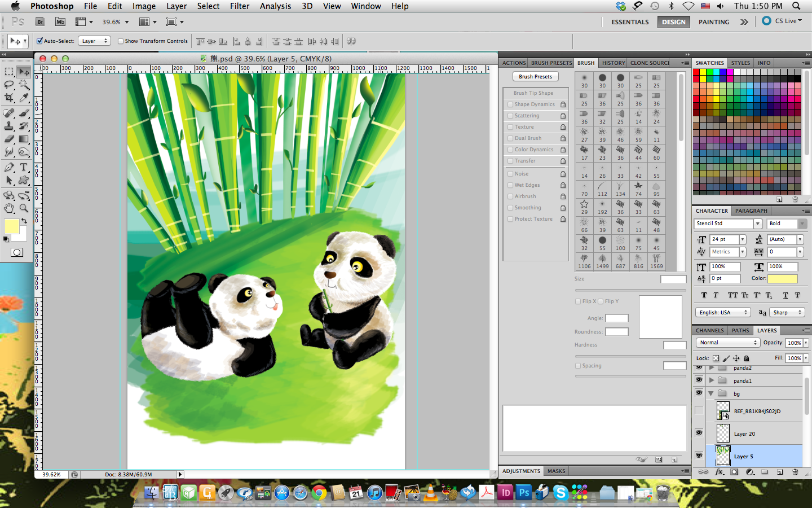Enable the Wet Edges brush option
This screenshot has height=508, width=812.
click(510, 185)
